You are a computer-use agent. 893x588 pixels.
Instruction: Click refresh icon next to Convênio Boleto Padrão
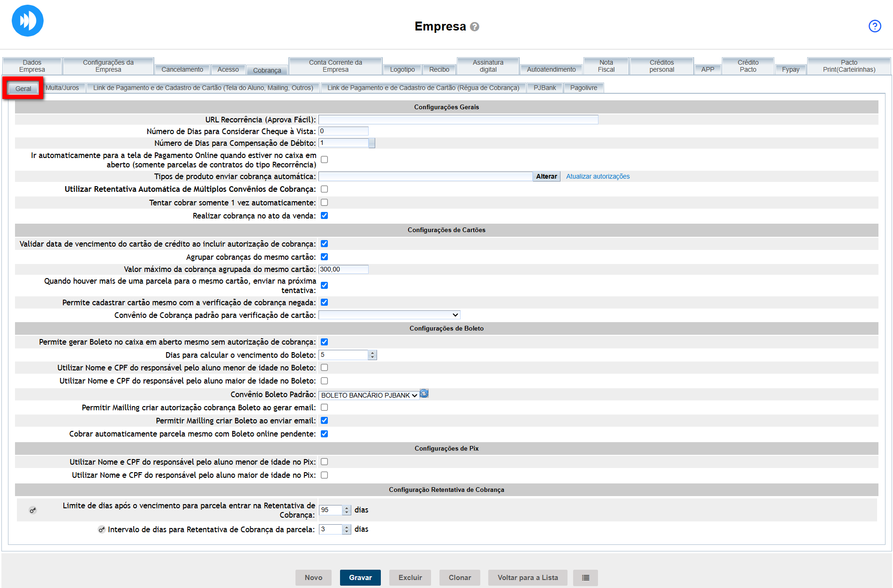(424, 394)
